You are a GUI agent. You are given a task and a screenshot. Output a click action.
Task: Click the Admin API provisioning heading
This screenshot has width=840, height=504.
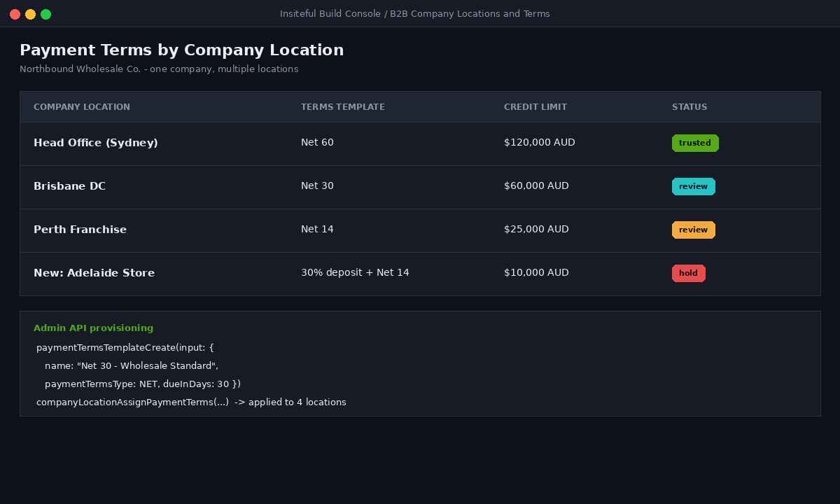pyautogui.click(x=93, y=328)
